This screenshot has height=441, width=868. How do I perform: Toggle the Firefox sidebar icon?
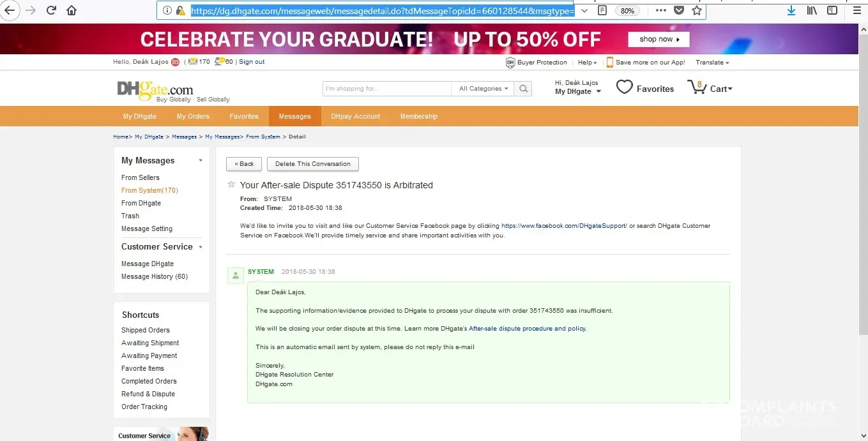click(x=832, y=10)
